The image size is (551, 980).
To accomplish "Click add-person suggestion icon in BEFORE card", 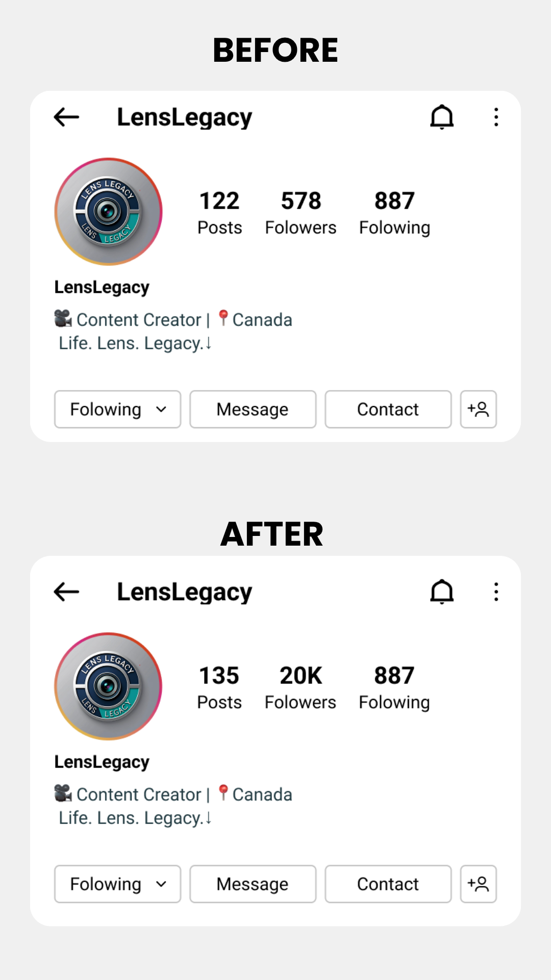I will pyautogui.click(x=479, y=409).
